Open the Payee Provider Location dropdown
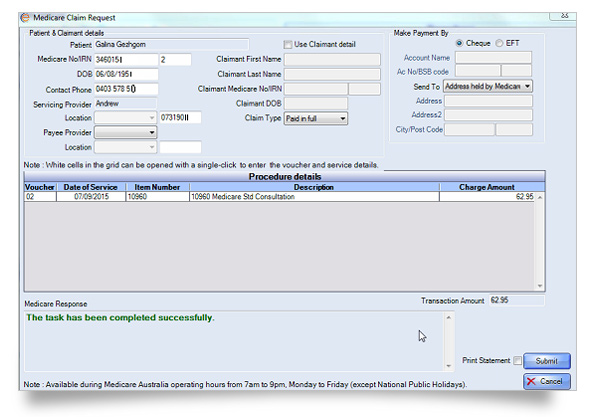593x417 pixels. click(126, 147)
